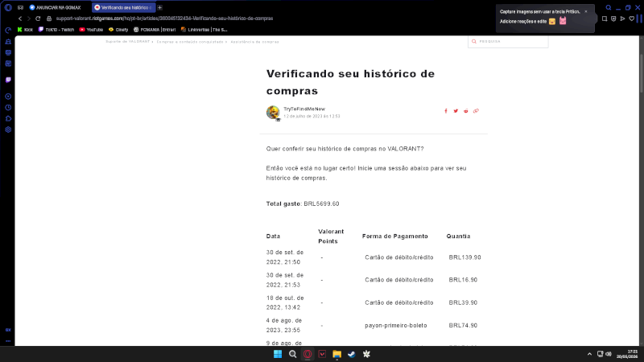Open GX Control speedometer in sidebar

[x=8, y=31]
